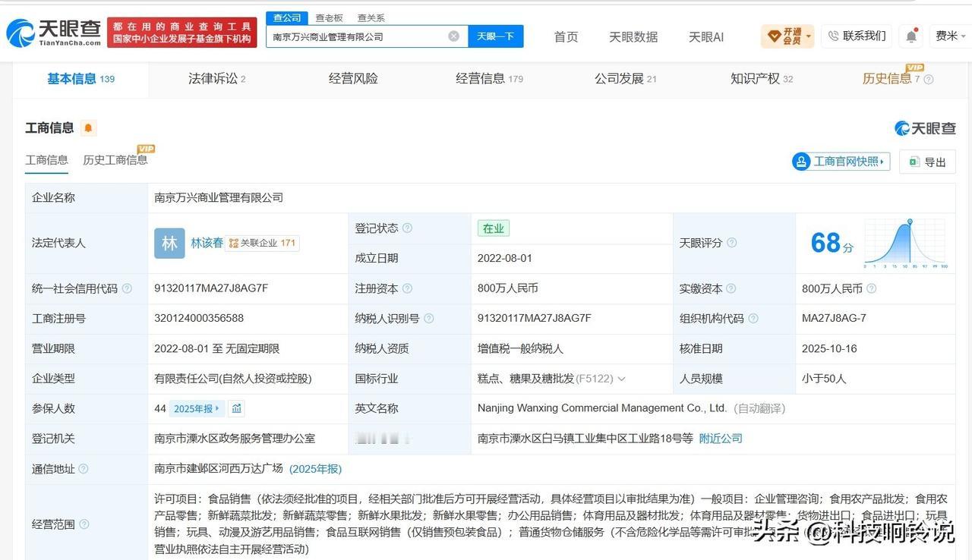The image size is (972, 560).
Task: Click the score distribution chart
Action: click(x=905, y=243)
